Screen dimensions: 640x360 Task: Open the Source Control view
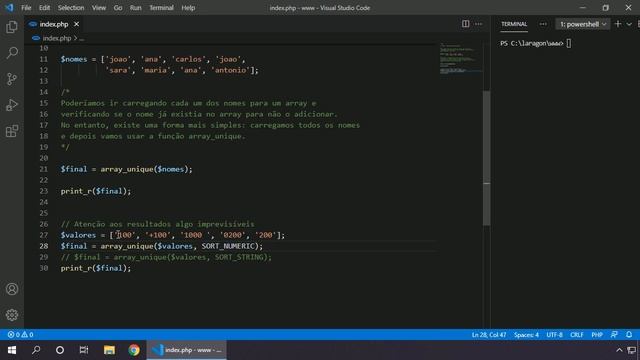[12, 79]
